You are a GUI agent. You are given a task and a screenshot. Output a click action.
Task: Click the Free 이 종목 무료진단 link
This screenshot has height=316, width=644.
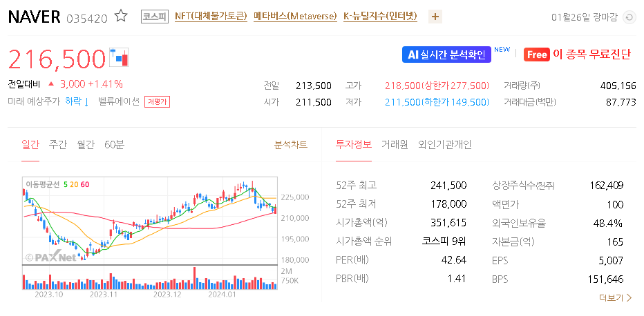577,55
